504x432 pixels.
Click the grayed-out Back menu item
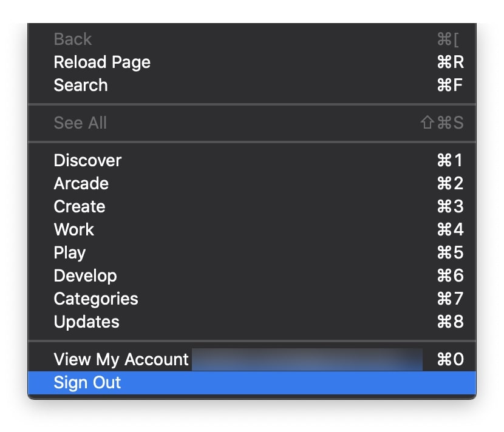[73, 39]
